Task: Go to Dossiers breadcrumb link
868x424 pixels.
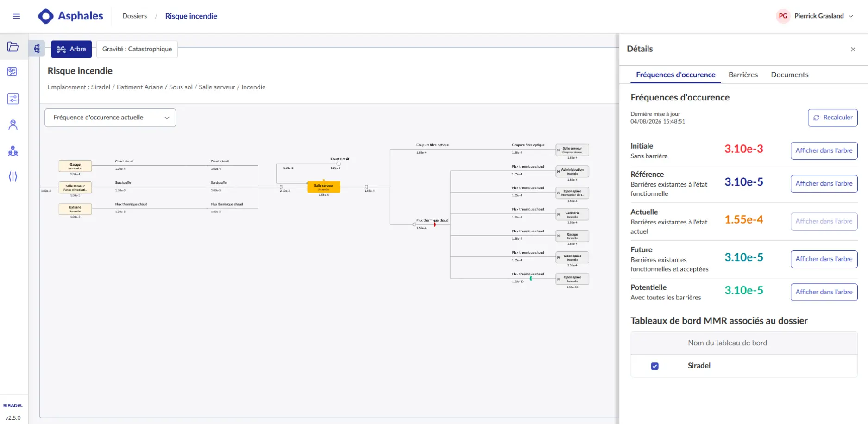Action: [x=135, y=16]
